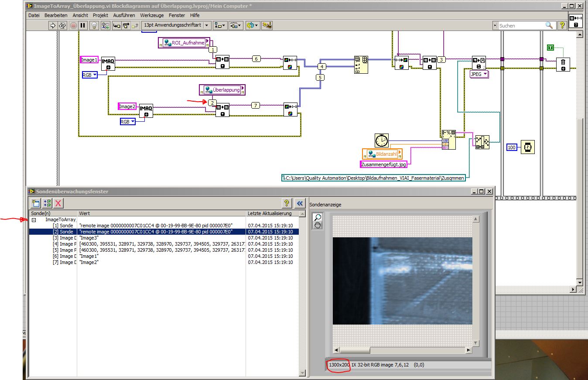Open the Bildanzahl shared variable node

(382, 154)
